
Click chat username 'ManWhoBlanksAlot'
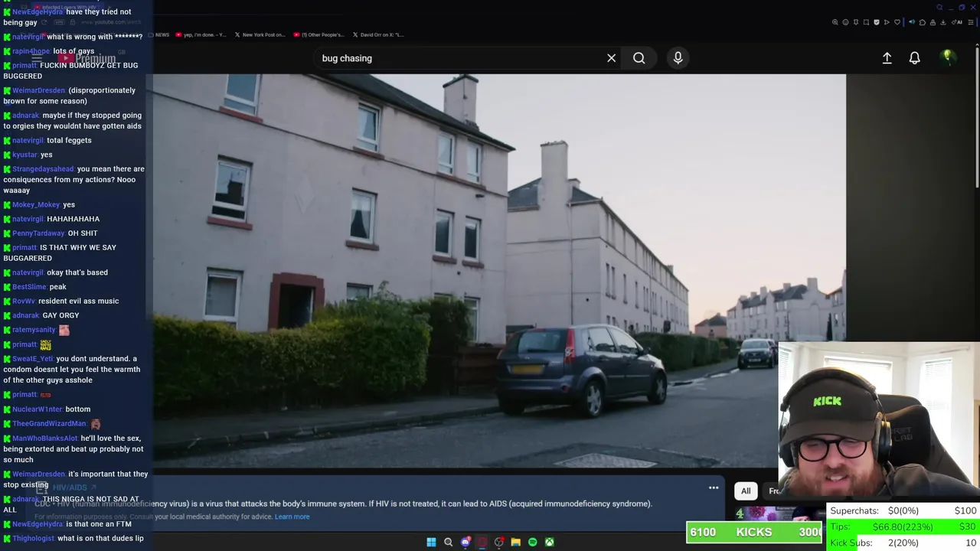pos(44,439)
